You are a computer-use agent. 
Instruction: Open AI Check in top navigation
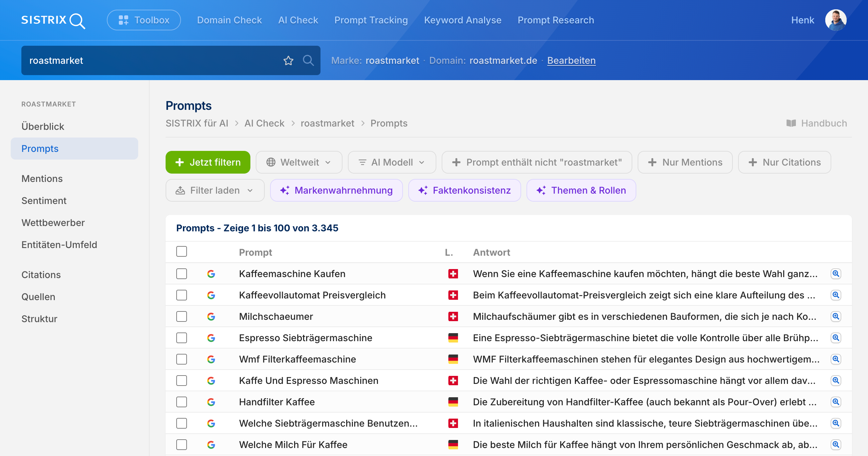pyautogui.click(x=298, y=20)
